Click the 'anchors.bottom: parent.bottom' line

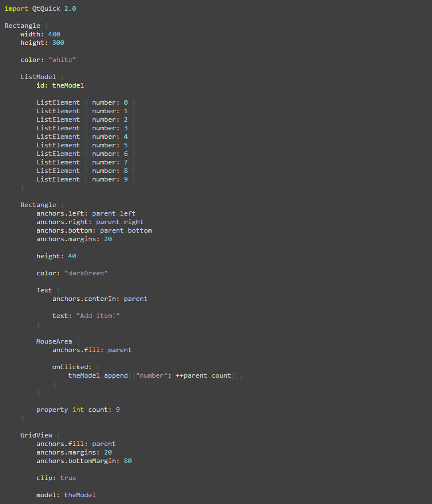point(94,230)
